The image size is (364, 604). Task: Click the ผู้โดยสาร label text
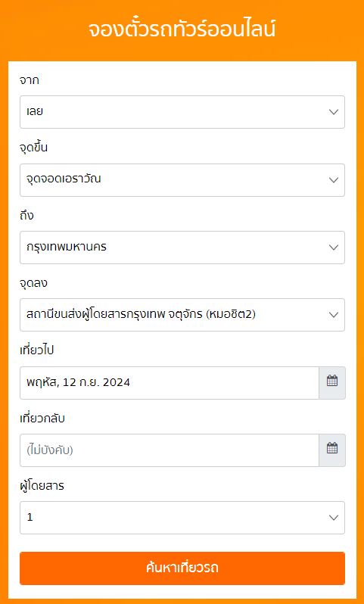tap(42, 486)
